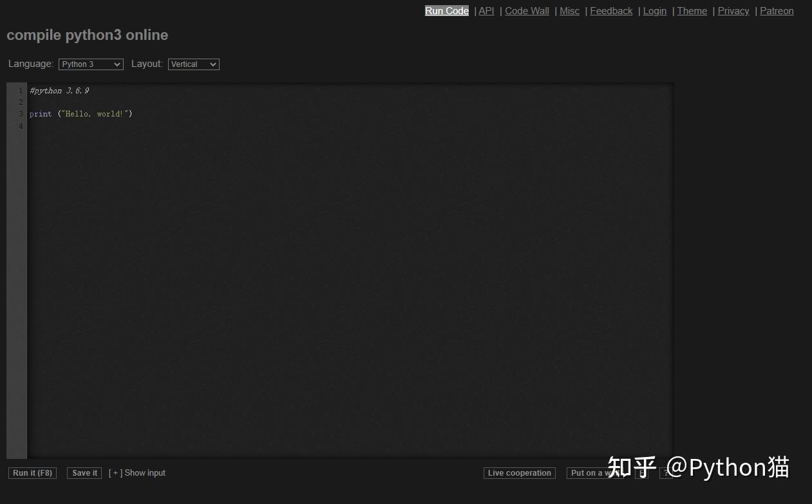Send Feedback via the header link
The image size is (812, 504).
610,11
